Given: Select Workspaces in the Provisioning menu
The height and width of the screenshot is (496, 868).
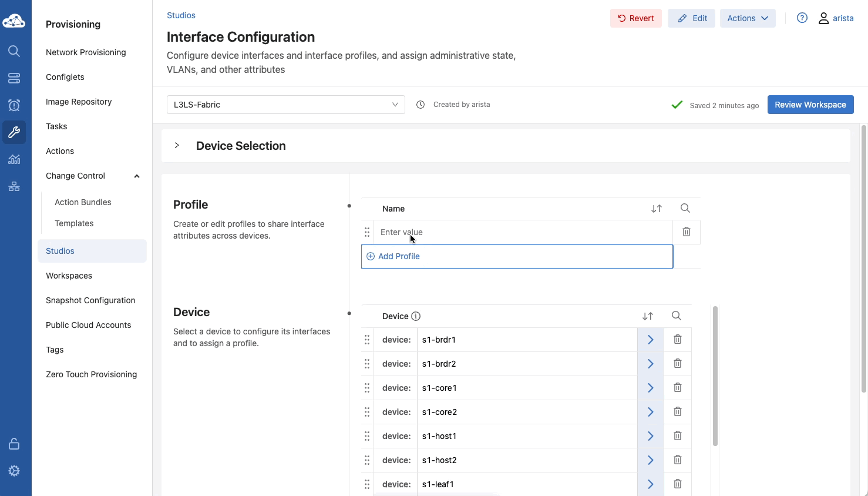Looking at the screenshot, I should [x=69, y=276].
